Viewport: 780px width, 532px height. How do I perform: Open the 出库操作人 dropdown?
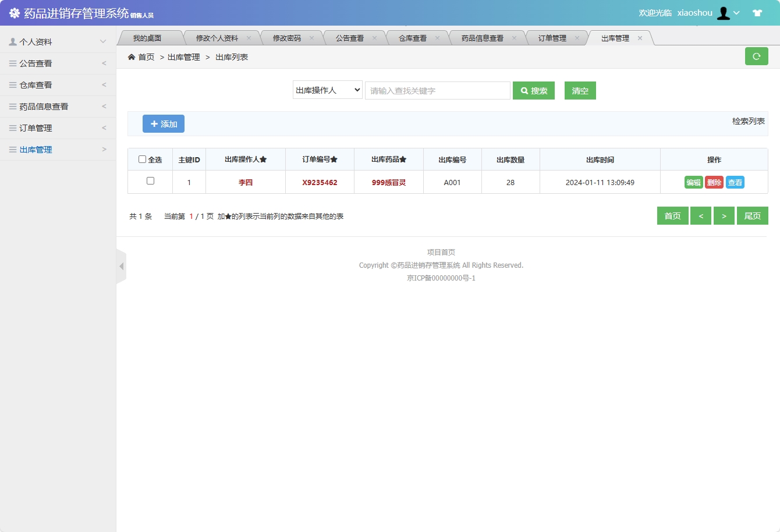coord(327,90)
